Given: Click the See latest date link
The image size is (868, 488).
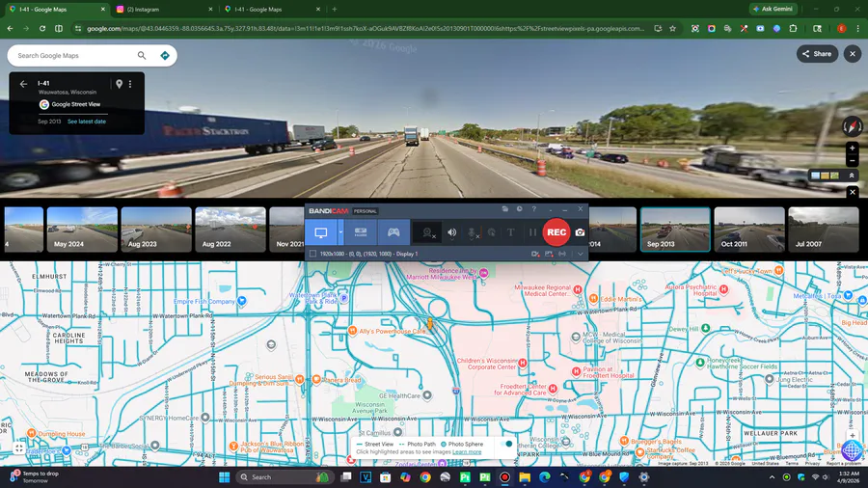Looking at the screenshot, I should coord(87,122).
